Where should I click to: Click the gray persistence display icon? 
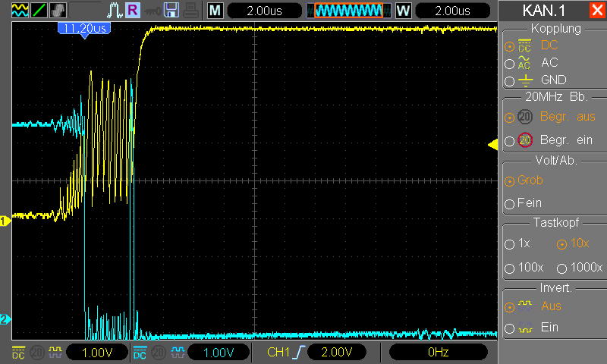58,10
